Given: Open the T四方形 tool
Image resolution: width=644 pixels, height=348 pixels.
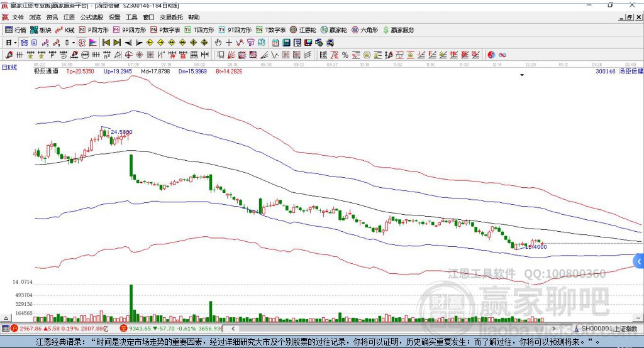Looking at the screenshot, I should [199, 30].
